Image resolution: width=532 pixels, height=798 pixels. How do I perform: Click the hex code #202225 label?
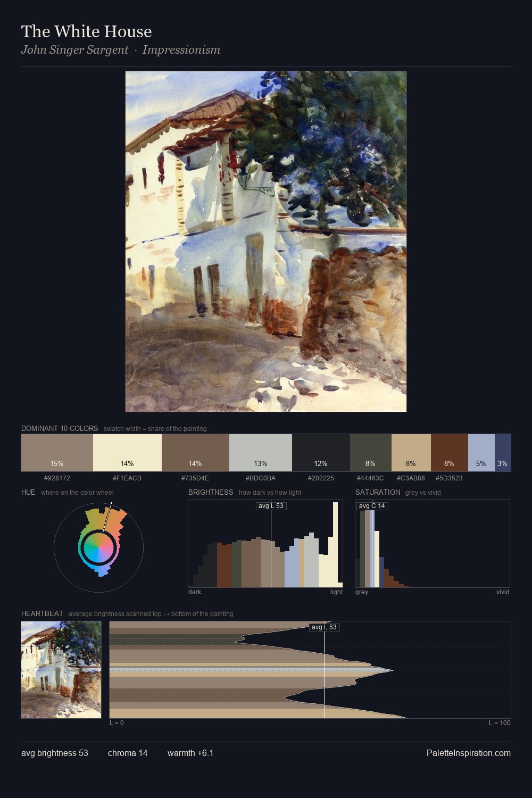click(x=321, y=478)
